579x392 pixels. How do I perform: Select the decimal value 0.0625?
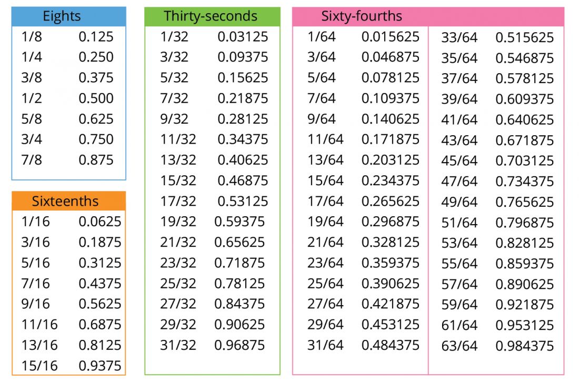[99, 222]
